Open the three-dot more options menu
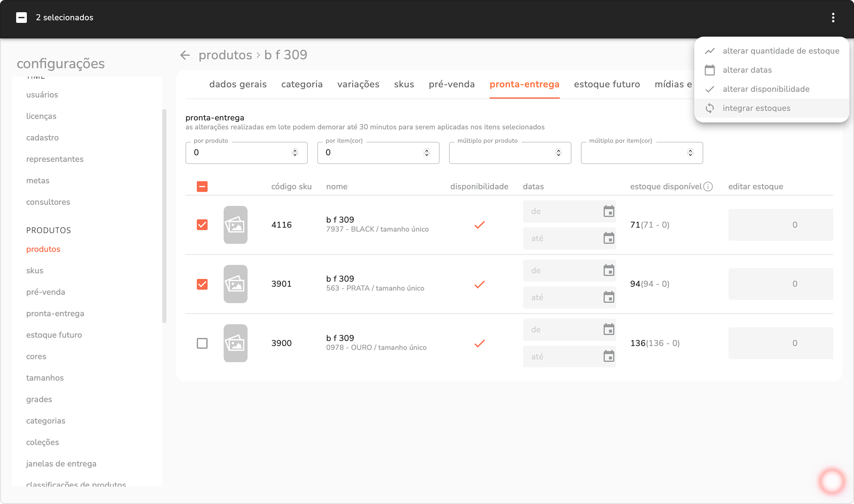The image size is (854, 504). click(833, 17)
